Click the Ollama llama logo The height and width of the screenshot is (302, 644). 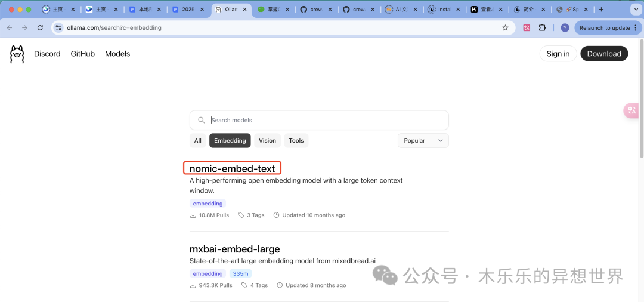pos(17,54)
